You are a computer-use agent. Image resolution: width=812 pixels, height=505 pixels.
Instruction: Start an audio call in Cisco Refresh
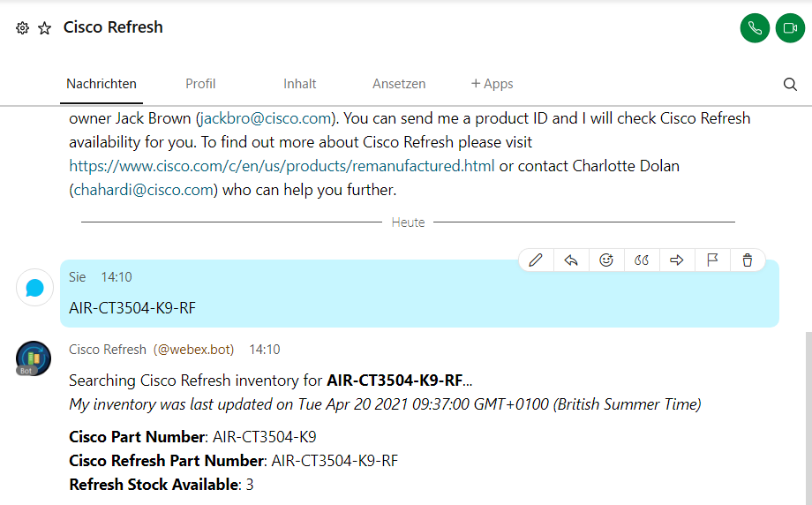[x=755, y=28]
